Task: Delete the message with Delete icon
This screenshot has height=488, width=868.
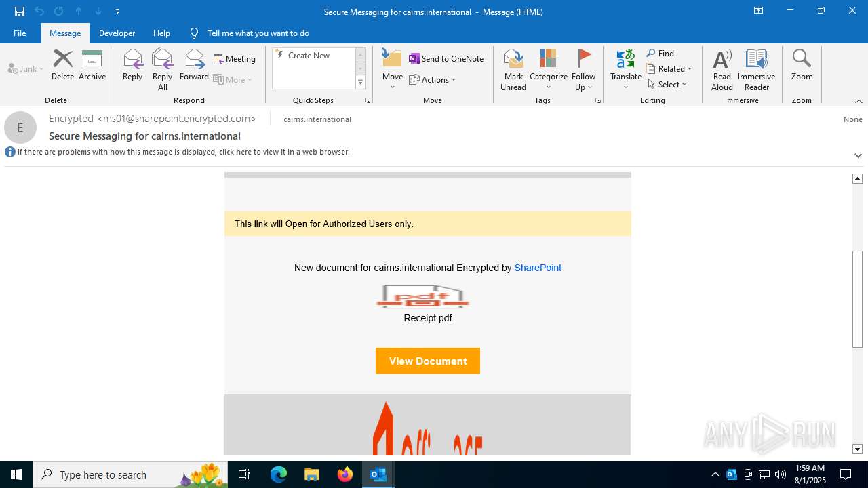Action: (62, 65)
